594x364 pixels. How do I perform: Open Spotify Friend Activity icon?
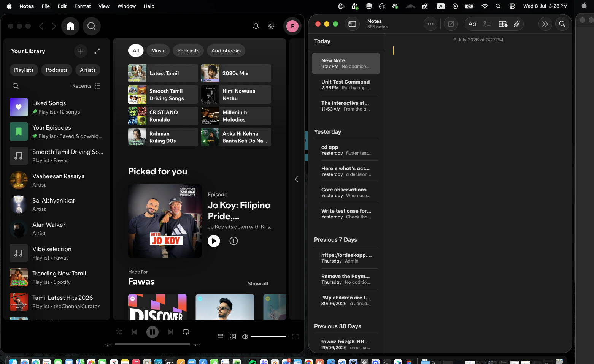coord(271,26)
